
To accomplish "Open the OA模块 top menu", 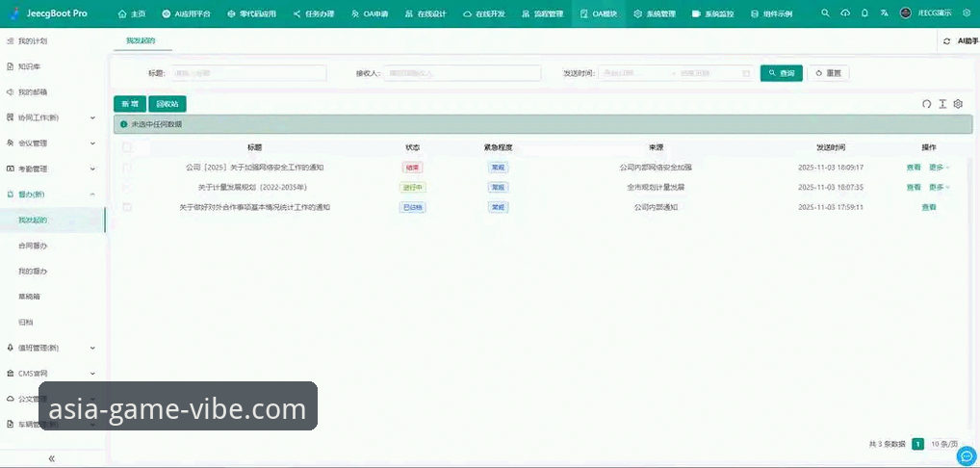I will [600, 13].
